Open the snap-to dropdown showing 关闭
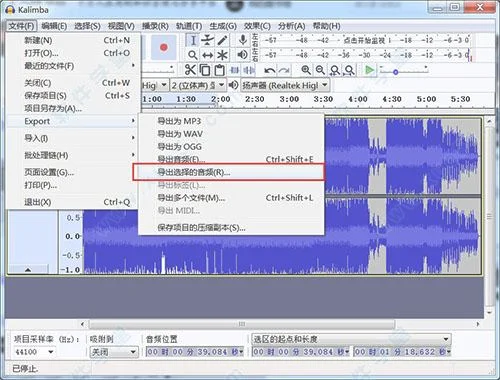500x380 pixels. 114,352
